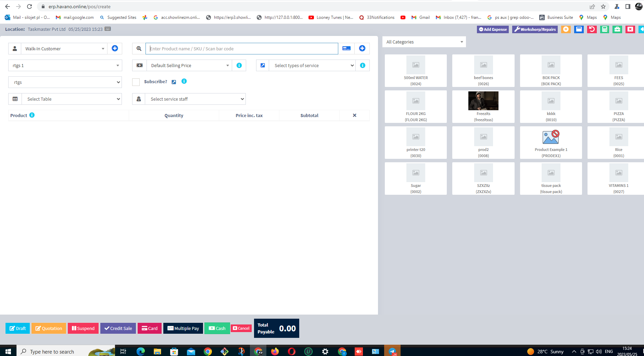Click the red recent transactions undo icon

point(592,29)
